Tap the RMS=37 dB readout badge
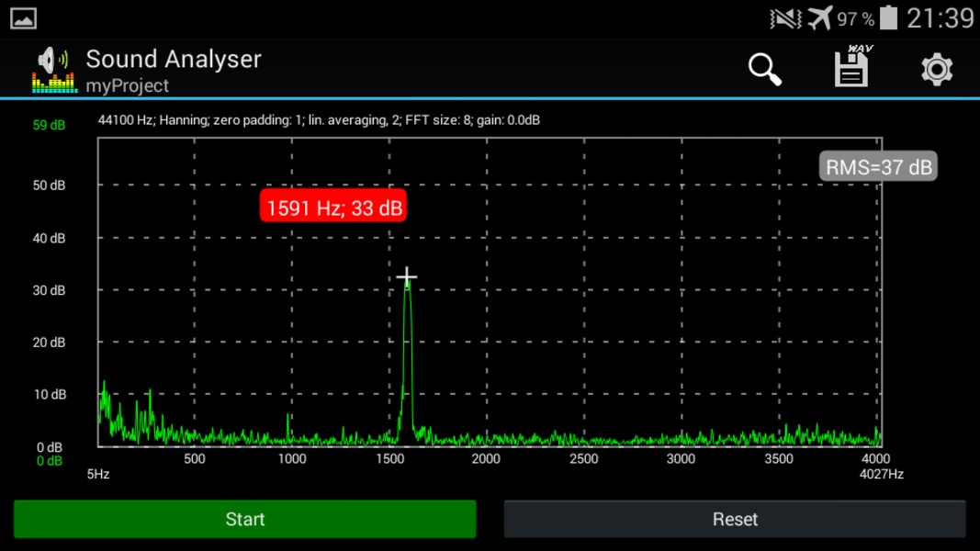980x551 pixels. tap(878, 167)
